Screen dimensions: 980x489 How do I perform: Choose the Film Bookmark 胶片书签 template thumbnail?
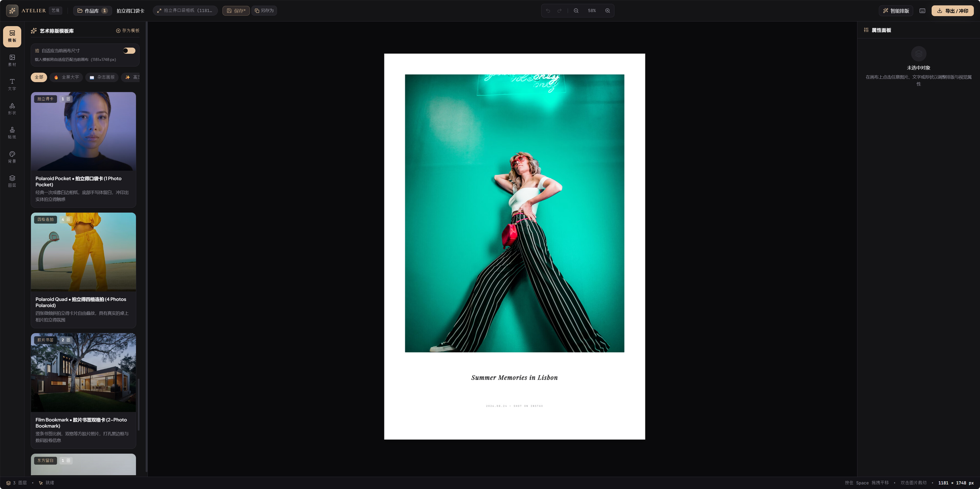(x=83, y=372)
